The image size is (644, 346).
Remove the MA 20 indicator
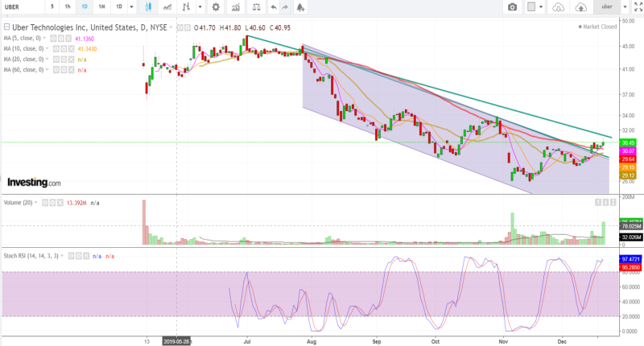[x=71, y=60]
